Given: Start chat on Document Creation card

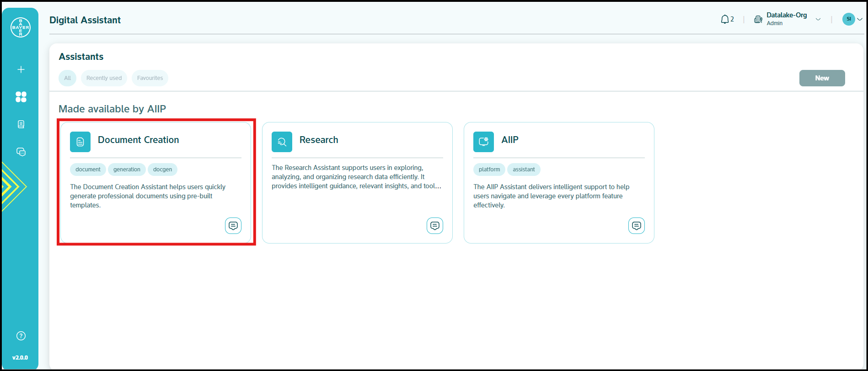Looking at the screenshot, I should pos(233,226).
